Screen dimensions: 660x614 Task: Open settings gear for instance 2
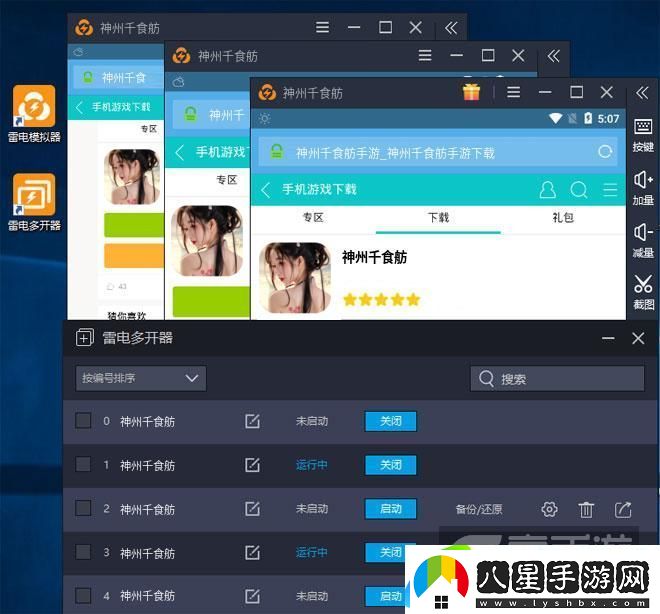(x=549, y=509)
